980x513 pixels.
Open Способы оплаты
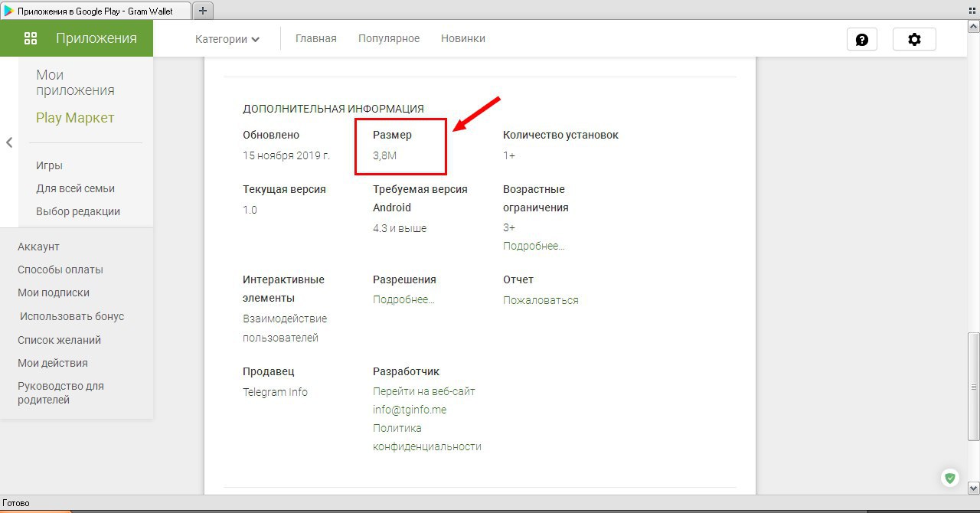[60, 270]
